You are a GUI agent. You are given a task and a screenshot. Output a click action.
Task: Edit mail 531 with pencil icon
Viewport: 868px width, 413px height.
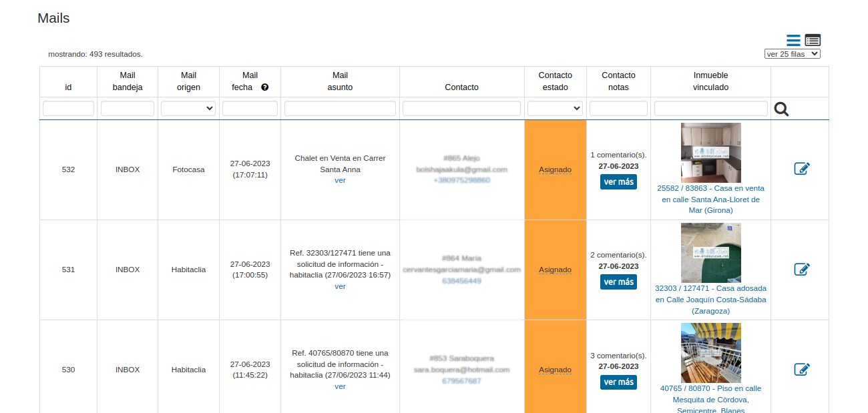pyautogui.click(x=801, y=269)
